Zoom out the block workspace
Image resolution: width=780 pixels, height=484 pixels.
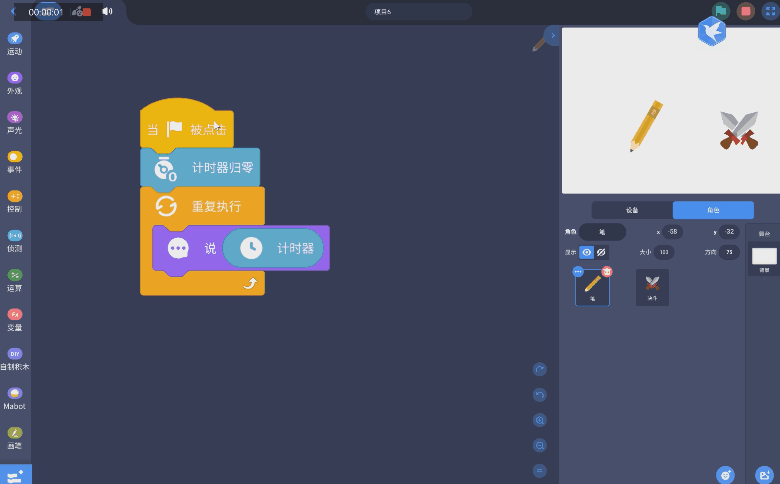[x=540, y=445]
